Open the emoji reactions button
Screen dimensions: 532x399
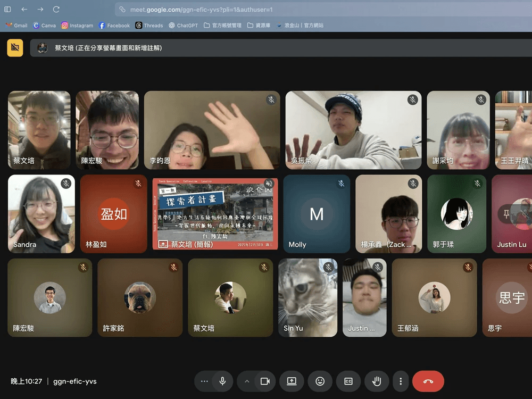[x=320, y=381]
